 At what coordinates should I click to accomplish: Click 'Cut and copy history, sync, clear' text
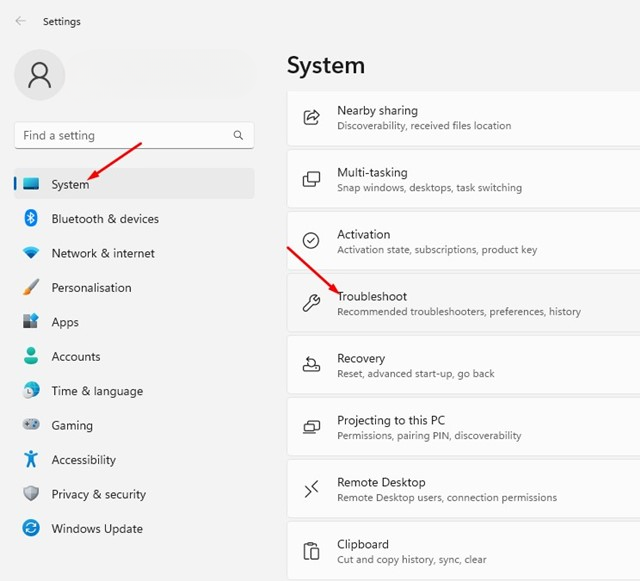pos(412,559)
